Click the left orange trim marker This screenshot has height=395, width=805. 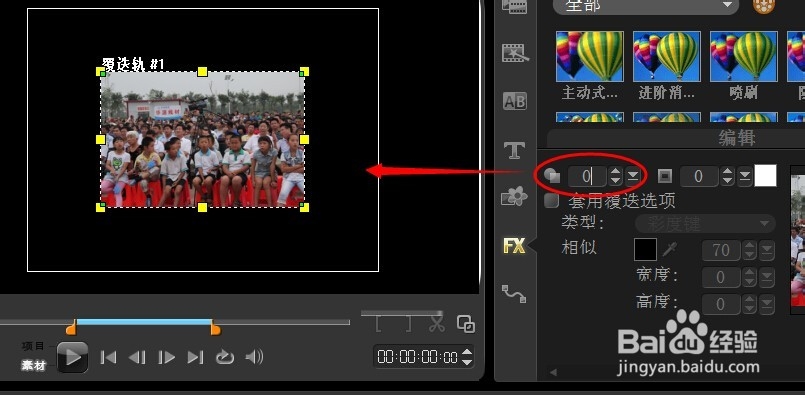71,327
